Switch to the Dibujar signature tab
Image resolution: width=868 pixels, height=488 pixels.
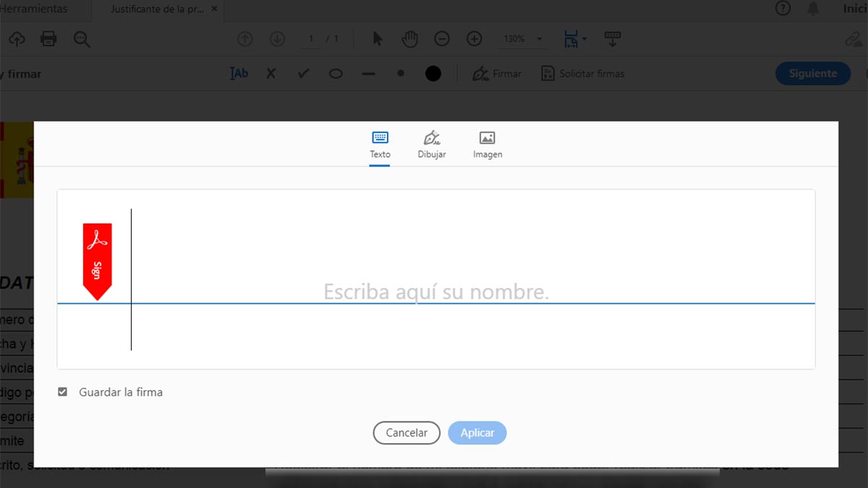[432, 145]
